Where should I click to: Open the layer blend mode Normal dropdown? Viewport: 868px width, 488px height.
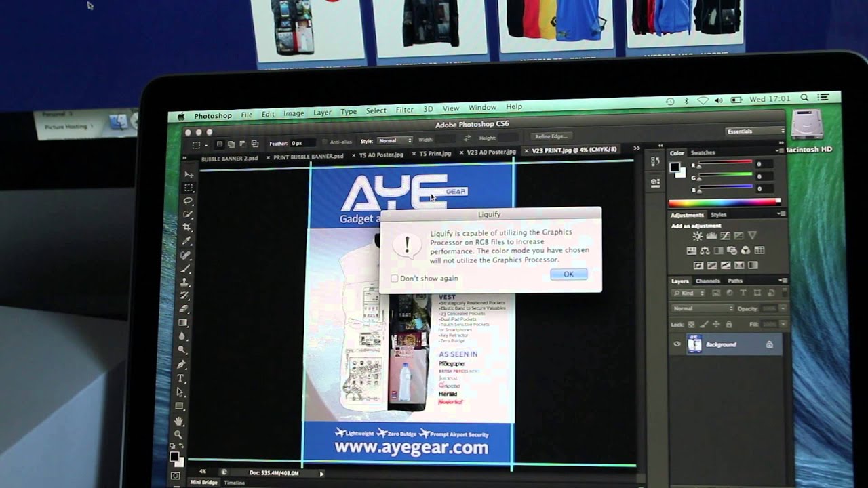point(703,308)
